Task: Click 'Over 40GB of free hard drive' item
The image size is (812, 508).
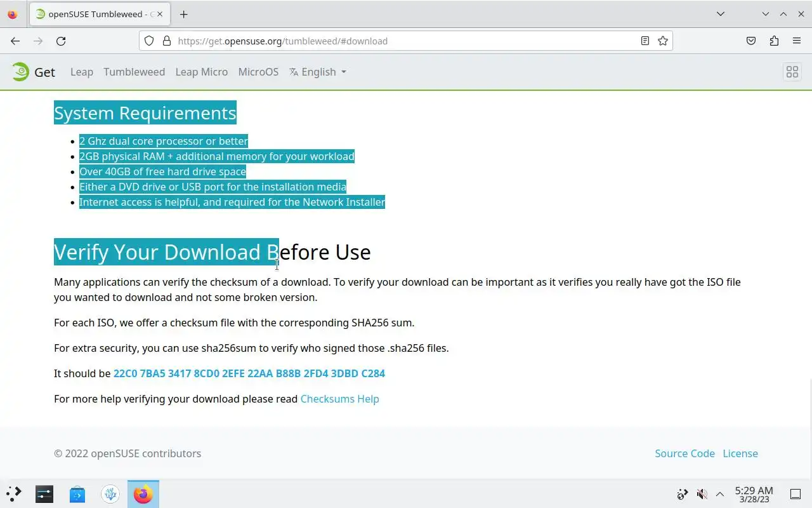Action: 162,171
